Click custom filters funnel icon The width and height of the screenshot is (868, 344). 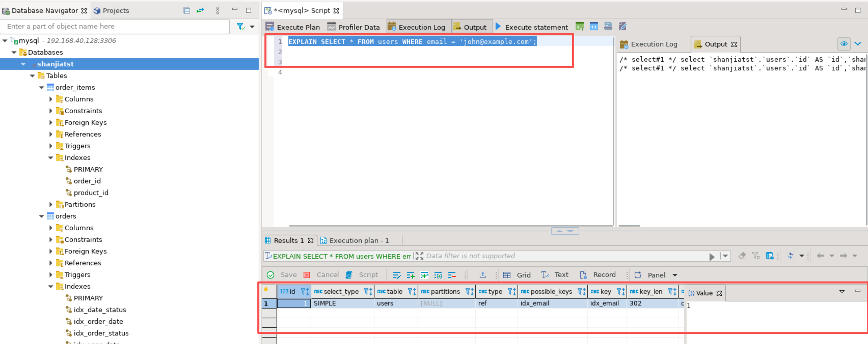pos(756,256)
